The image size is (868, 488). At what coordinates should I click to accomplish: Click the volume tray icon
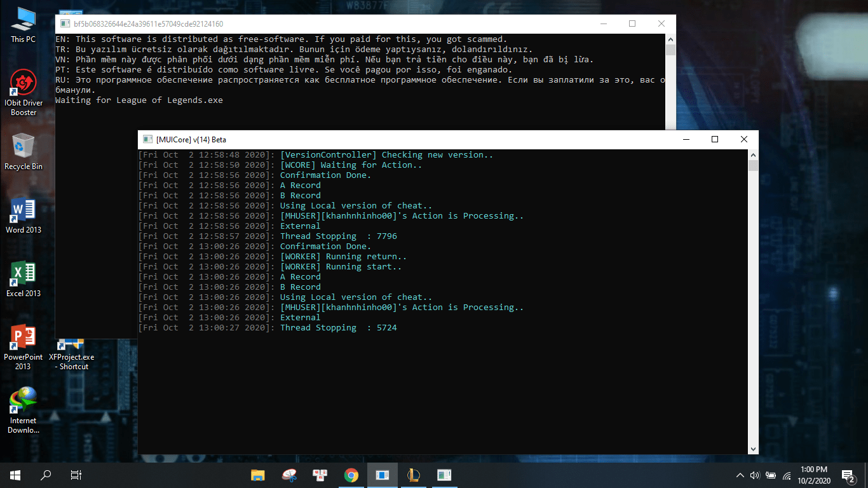(755, 475)
